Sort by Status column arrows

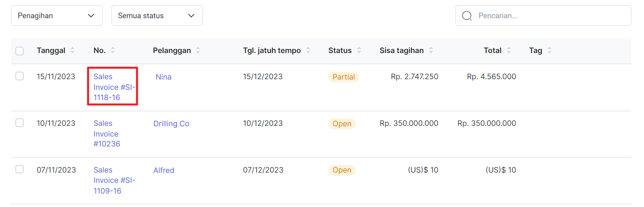359,50
